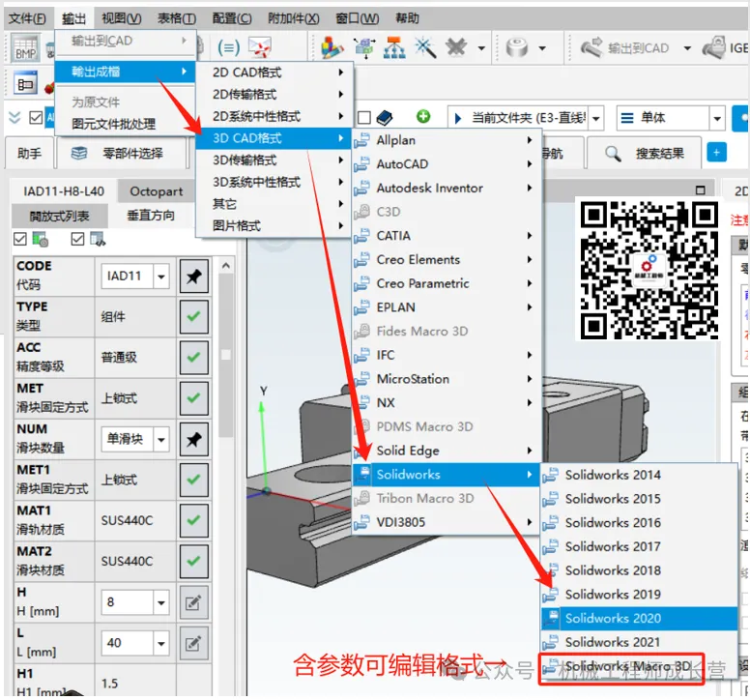Click the 助手 assistant tab button
Viewport: 750px width, 700px height.
[30, 153]
